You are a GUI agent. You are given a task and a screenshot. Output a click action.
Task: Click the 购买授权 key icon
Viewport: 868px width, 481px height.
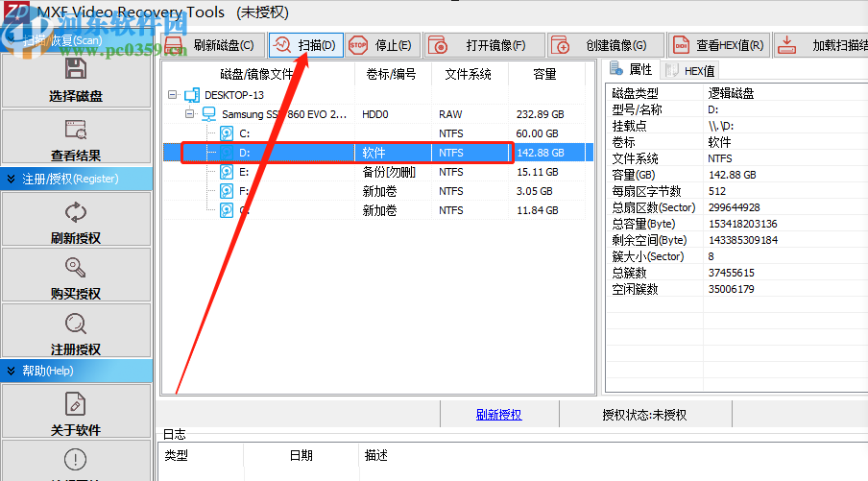76,268
